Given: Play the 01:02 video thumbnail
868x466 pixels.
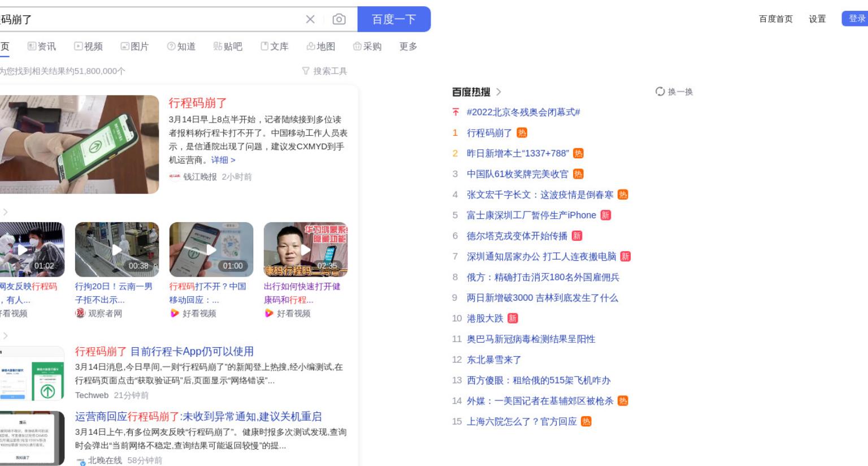Looking at the screenshot, I should coord(32,249).
